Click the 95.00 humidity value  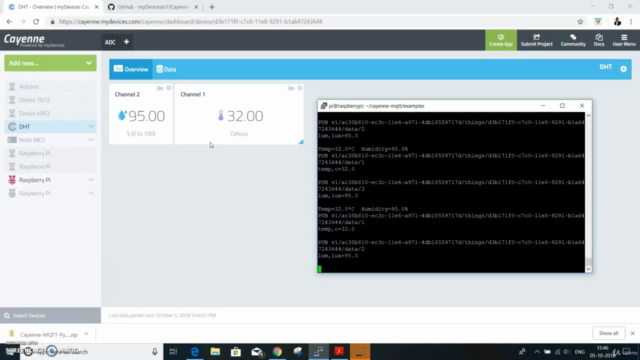tap(147, 116)
